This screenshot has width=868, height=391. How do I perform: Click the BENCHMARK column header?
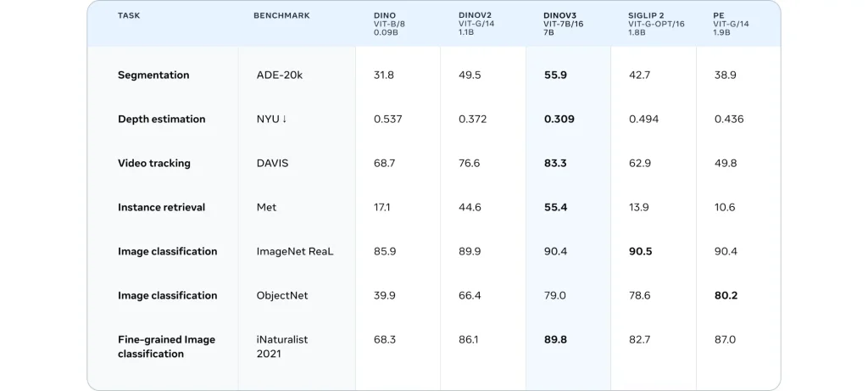click(281, 16)
